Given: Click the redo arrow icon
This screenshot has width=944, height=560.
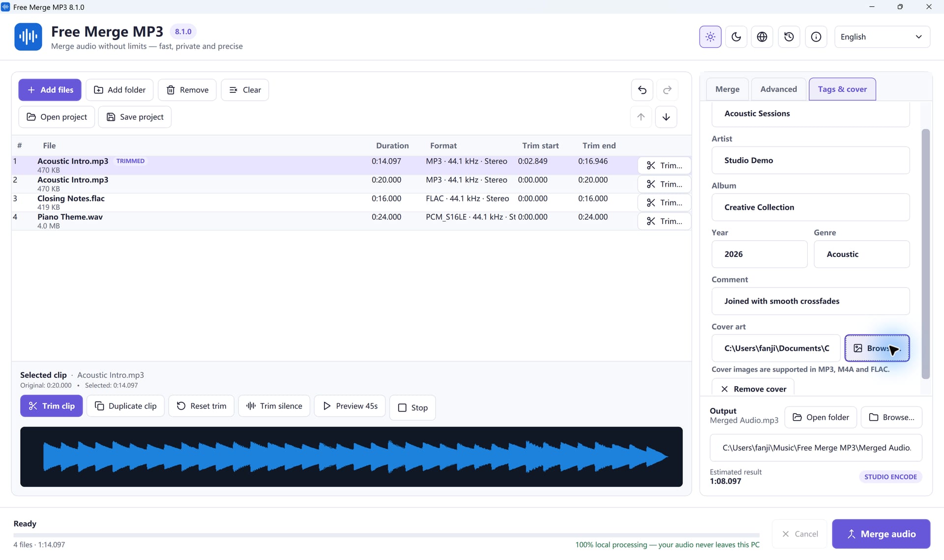Looking at the screenshot, I should pyautogui.click(x=667, y=90).
